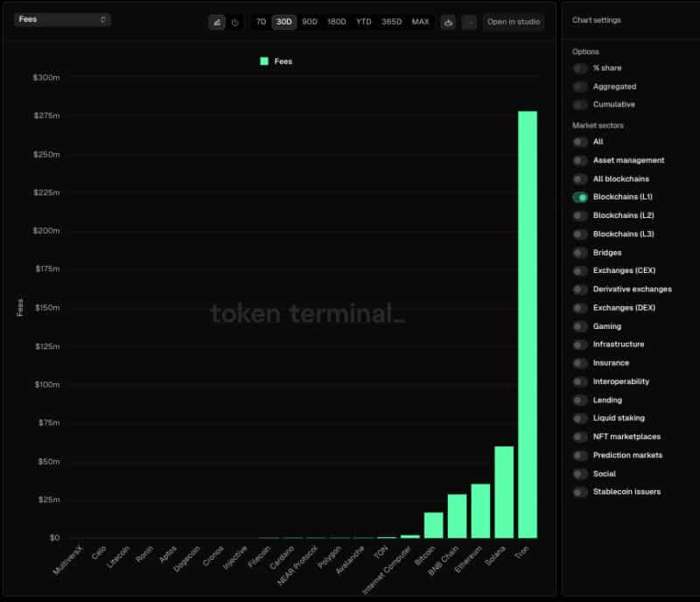This screenshot has width=700, height=602.
Task: Enable the Liquid staking toggle
Action: point(580,418)
